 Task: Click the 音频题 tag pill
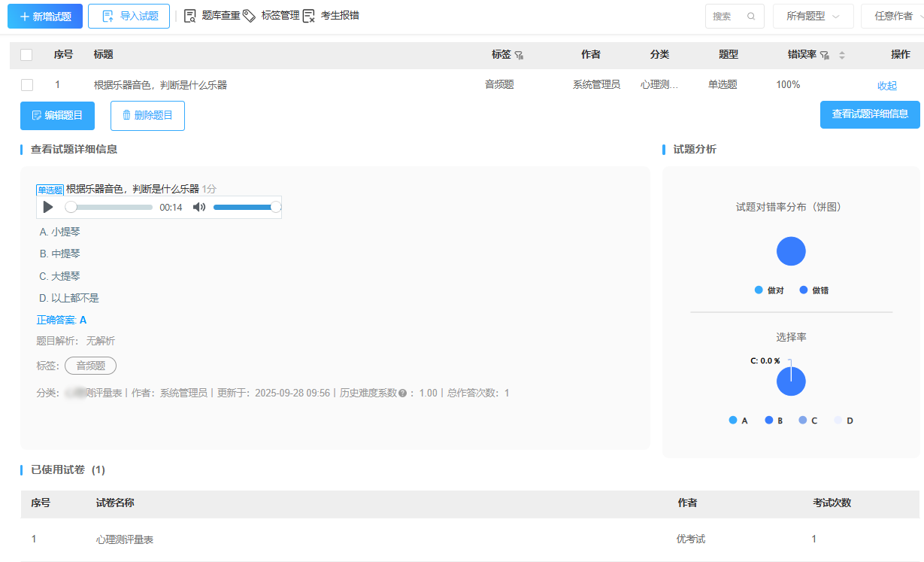[x=90, y=366]
